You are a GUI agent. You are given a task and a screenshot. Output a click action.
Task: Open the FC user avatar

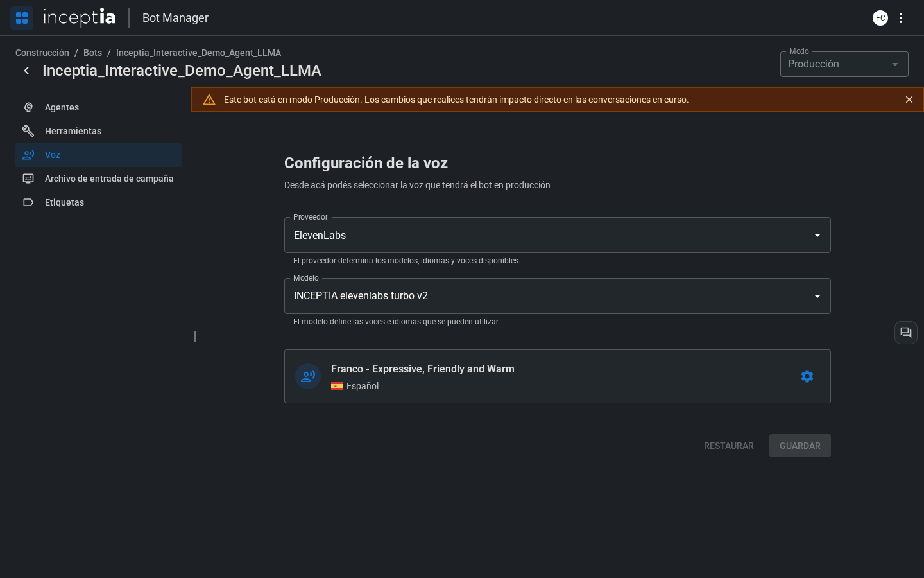[x=880, y=18]
